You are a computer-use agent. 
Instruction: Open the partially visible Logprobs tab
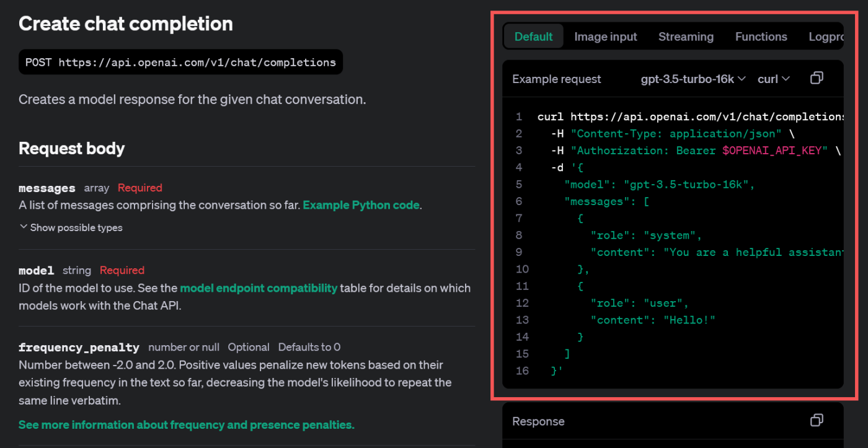(x=826, y=37)
